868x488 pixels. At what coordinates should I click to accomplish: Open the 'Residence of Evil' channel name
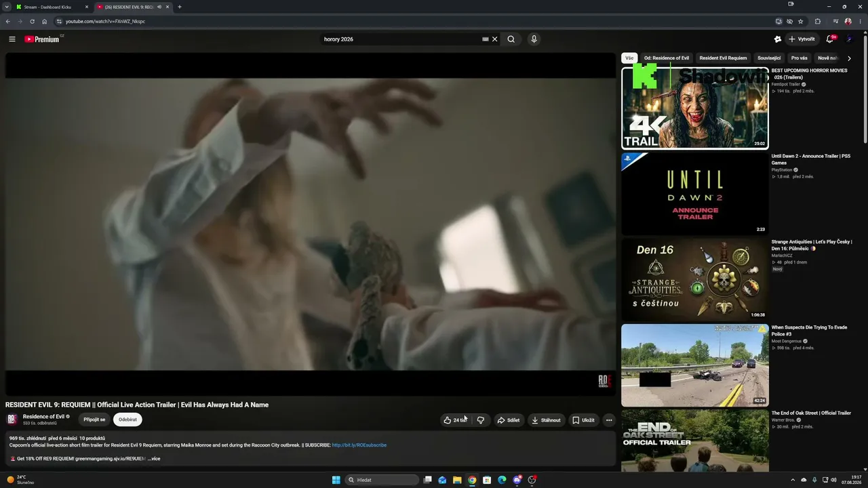43,417
